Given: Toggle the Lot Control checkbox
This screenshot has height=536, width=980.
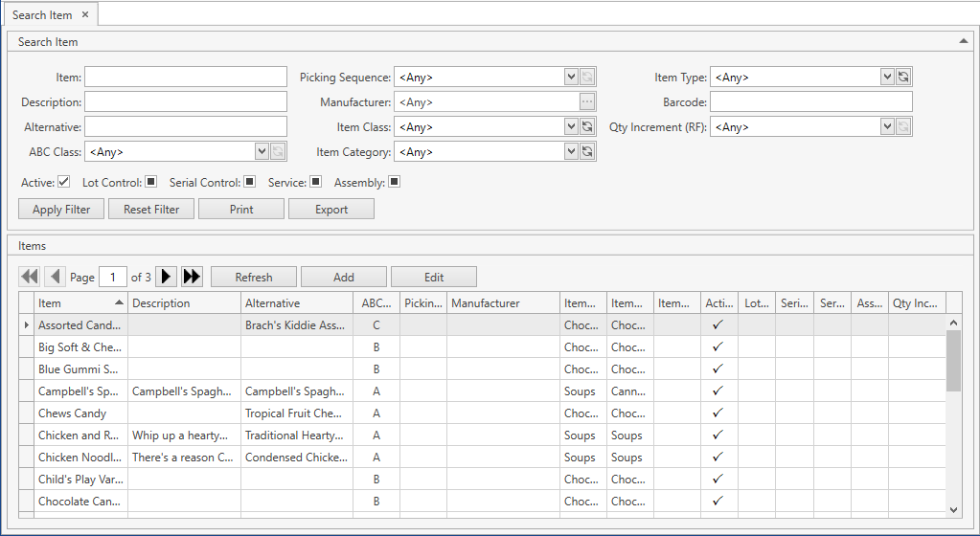Looking at the screenshot, I should point(150,182).
